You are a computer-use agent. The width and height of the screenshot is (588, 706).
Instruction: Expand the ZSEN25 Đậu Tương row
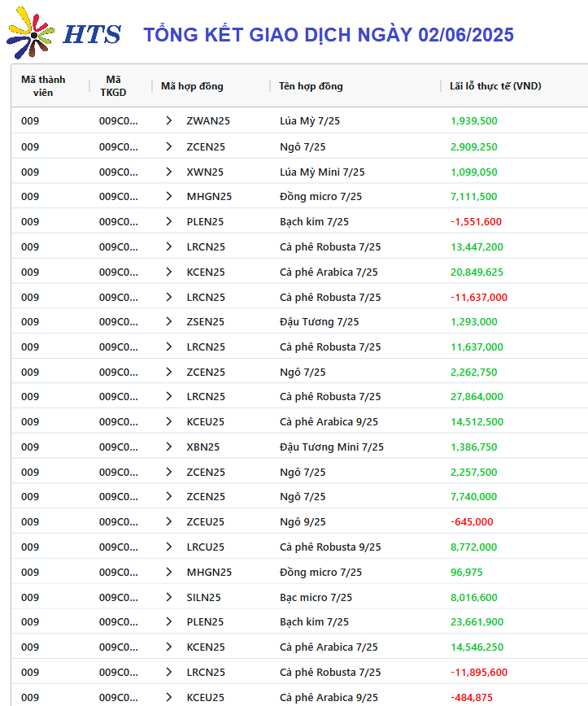coord(169,321)
